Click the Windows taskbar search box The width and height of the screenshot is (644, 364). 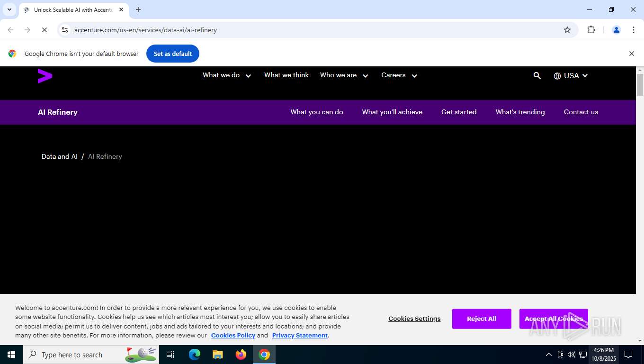tap(91, 355)
